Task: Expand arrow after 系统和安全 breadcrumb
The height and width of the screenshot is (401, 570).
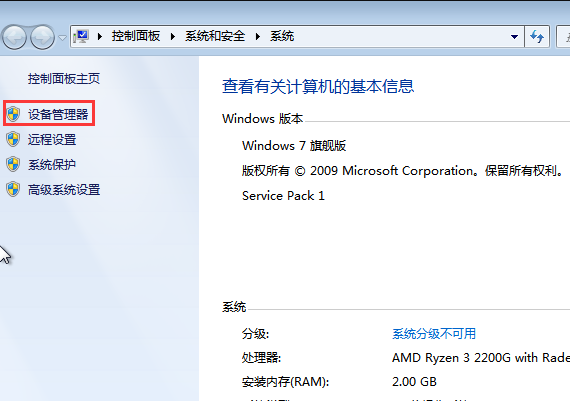Action: click(x=258, y=36)
